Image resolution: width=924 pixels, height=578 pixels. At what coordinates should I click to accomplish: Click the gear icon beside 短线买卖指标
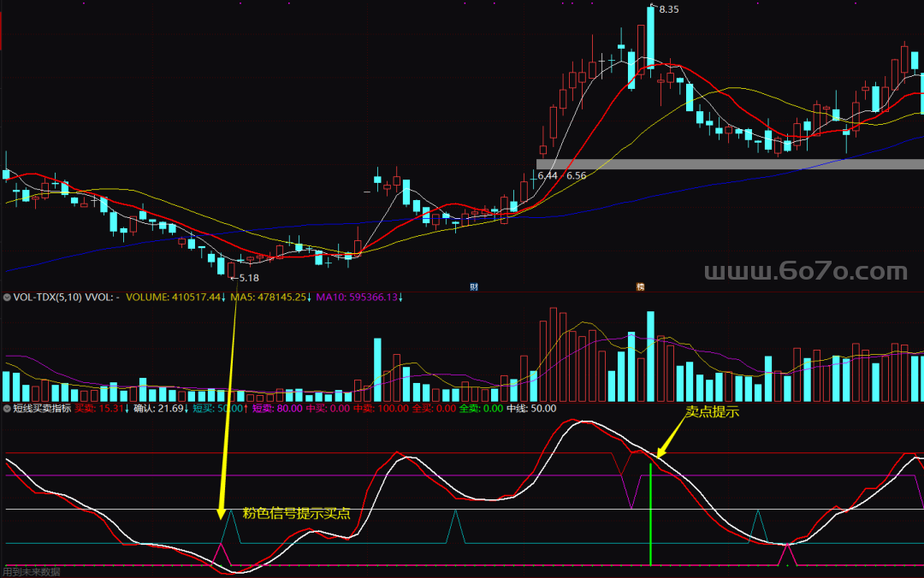tap(8, 409)
